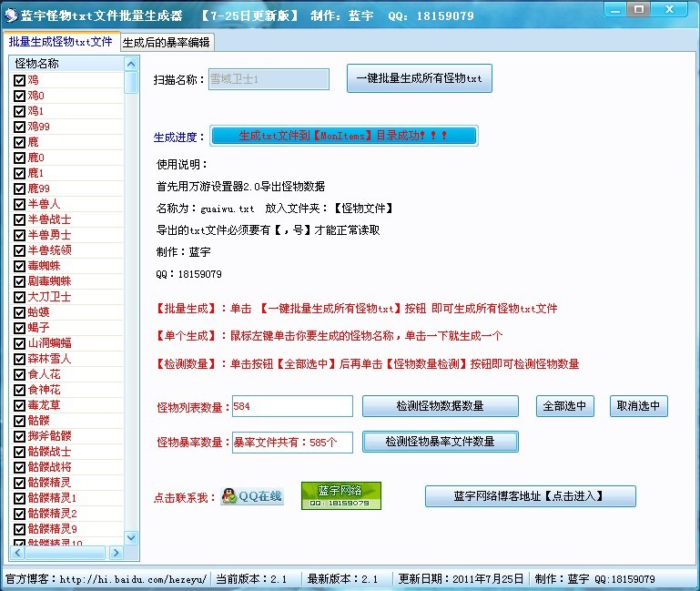Click the 怪物列表数量 input field
Viewport: 700px width, 591px height.
292,406
